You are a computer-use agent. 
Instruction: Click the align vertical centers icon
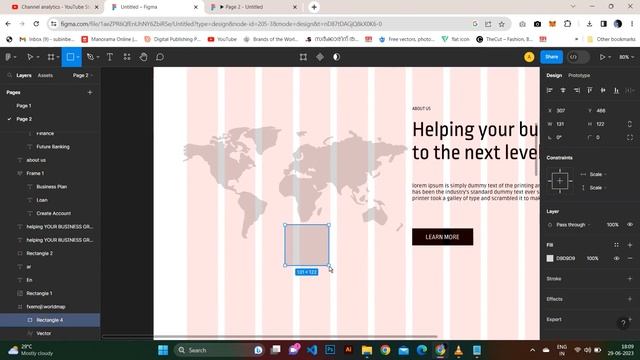tap(603, 90)
